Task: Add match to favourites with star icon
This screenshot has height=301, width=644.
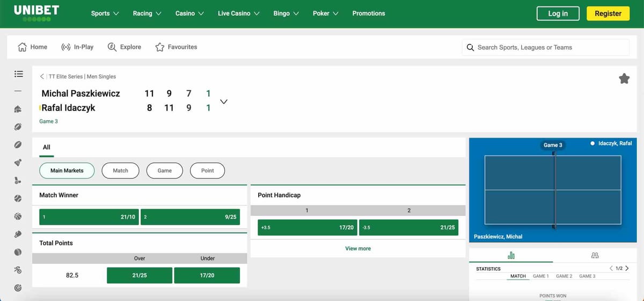Action: pos(624,79)
